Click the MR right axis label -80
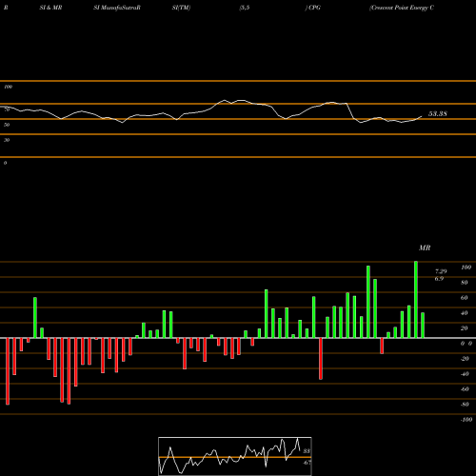 [465, 405]
